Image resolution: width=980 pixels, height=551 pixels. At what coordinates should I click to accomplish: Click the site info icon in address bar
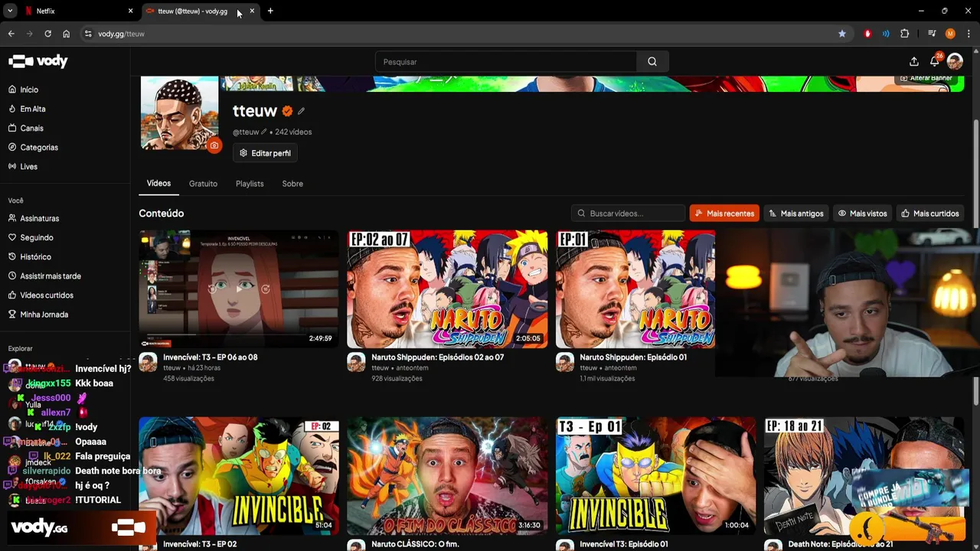(x=88, y=34)
